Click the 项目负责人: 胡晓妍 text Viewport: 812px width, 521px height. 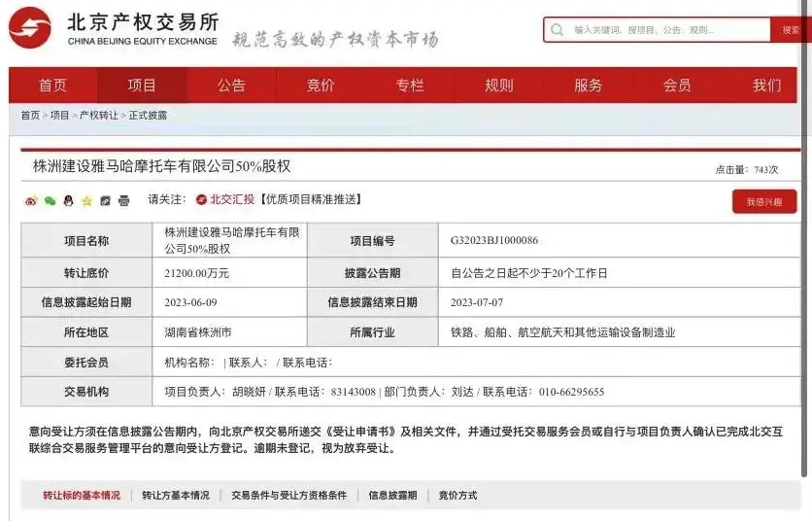(215, 392)
